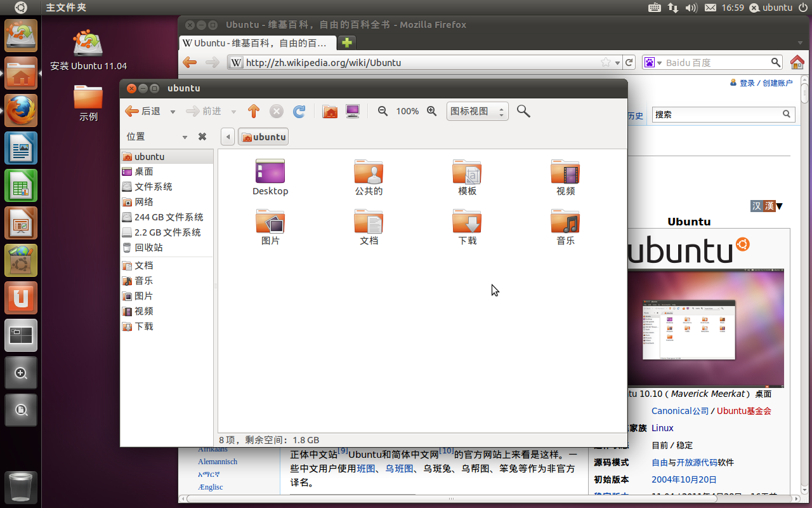Image resolution: width=812 pixels, height=508 pixels.
Task: Click the search magnifier in file manager
Action: (x=523, y=111)
